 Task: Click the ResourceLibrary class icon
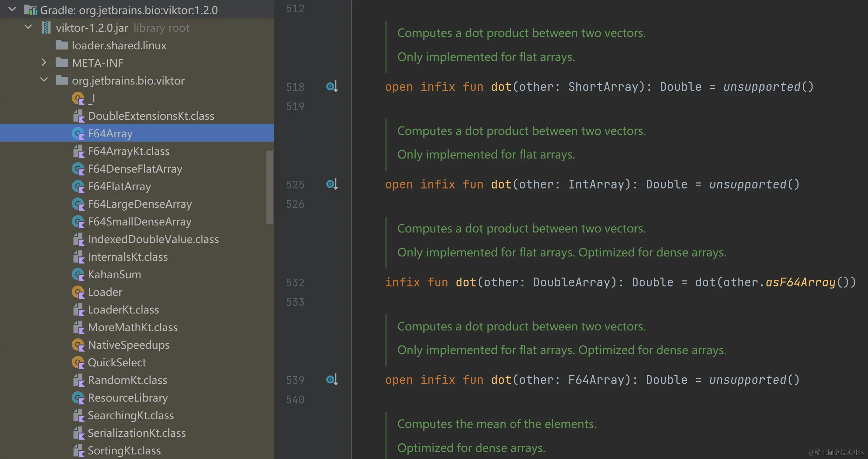pyautogui.click(x=78, y=398)
